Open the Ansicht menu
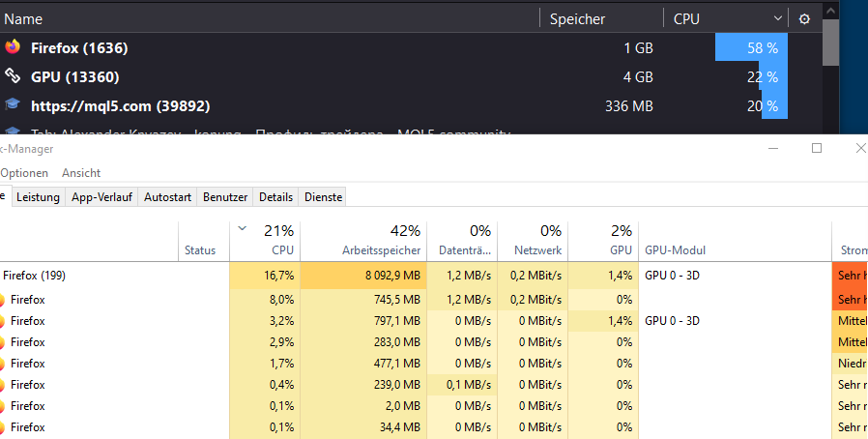The height and width of the screenshot is (439, 868). [81, 172]
